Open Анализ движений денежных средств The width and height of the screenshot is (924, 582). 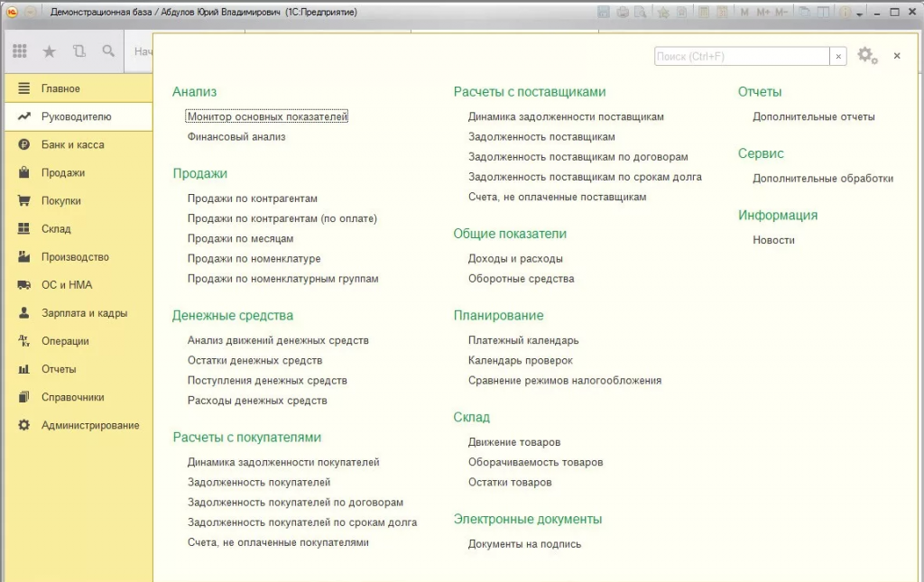point(278,340)
